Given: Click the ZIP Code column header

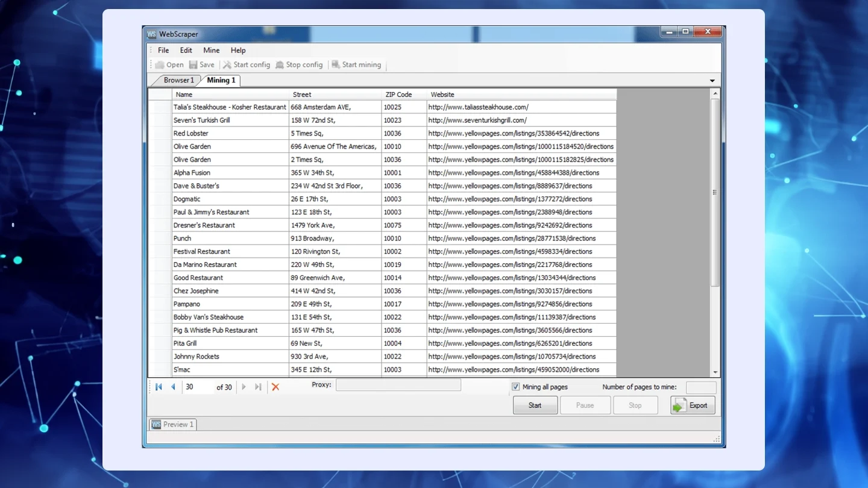Looking at the screenshot, I should tap(404, 95).
